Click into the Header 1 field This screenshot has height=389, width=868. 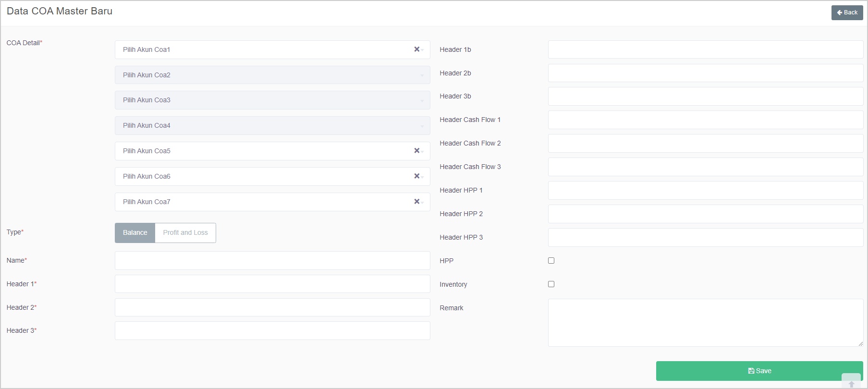click(272, 284)
